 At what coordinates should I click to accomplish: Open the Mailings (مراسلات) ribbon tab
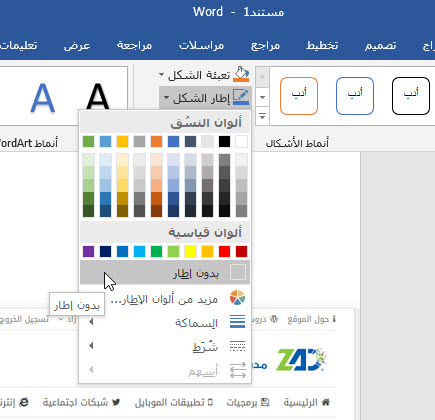tap(201, 45)
